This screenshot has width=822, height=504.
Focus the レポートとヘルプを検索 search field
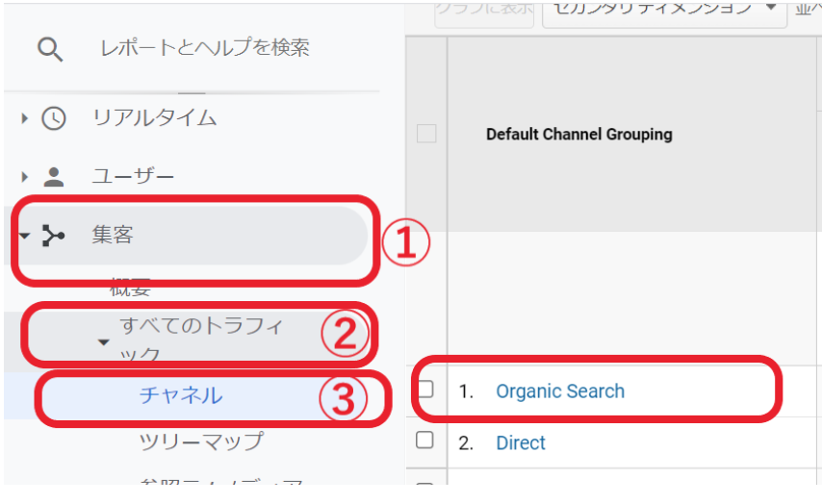(x=205, y=48)
